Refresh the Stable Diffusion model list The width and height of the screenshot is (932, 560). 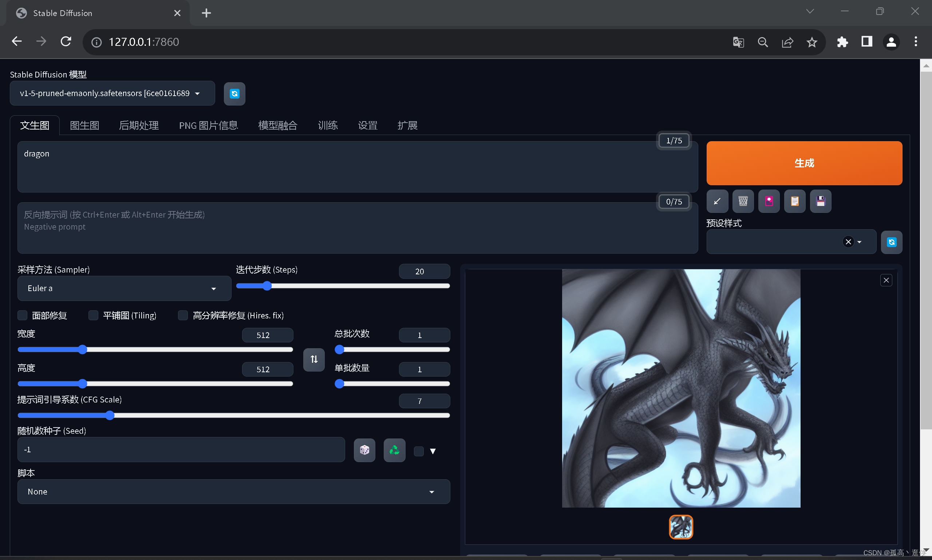pos(234,94)
